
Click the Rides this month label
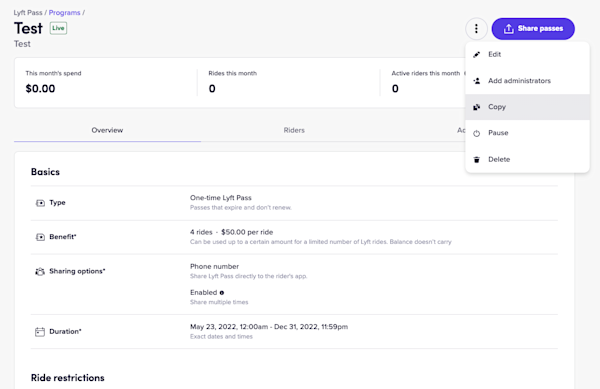pyautogui.click(x=233, y=73)
